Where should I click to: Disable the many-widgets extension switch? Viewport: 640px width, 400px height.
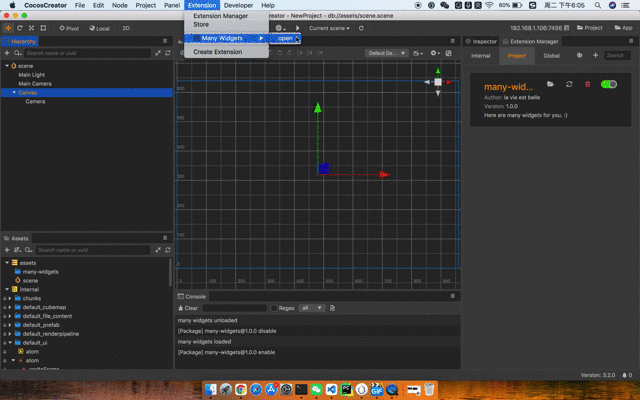(x=609, y=84)
